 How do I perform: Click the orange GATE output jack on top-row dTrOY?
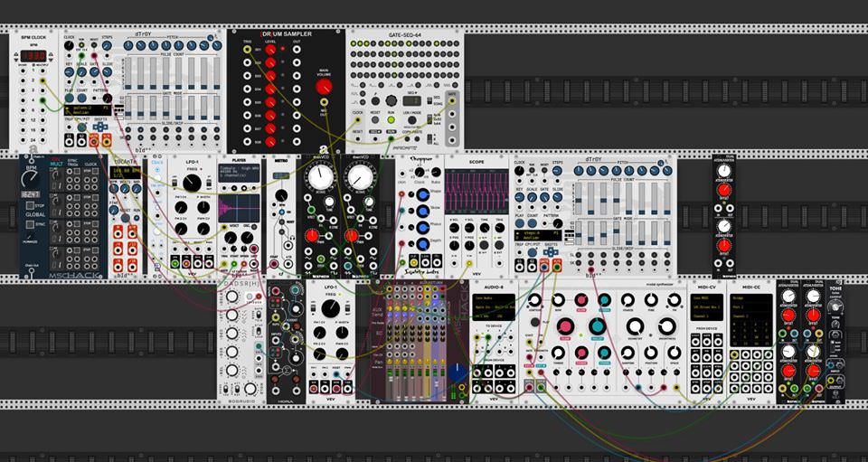(x=93, y=142)
